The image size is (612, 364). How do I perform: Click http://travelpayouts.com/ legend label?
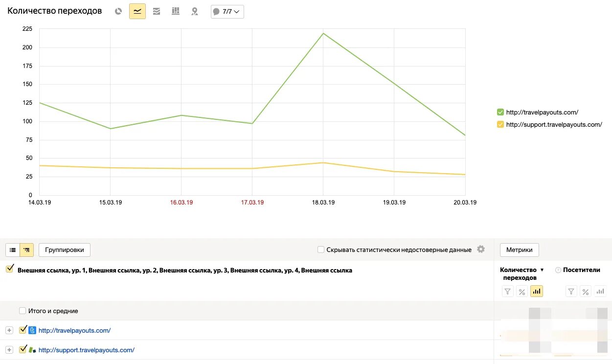click(542, 112)
